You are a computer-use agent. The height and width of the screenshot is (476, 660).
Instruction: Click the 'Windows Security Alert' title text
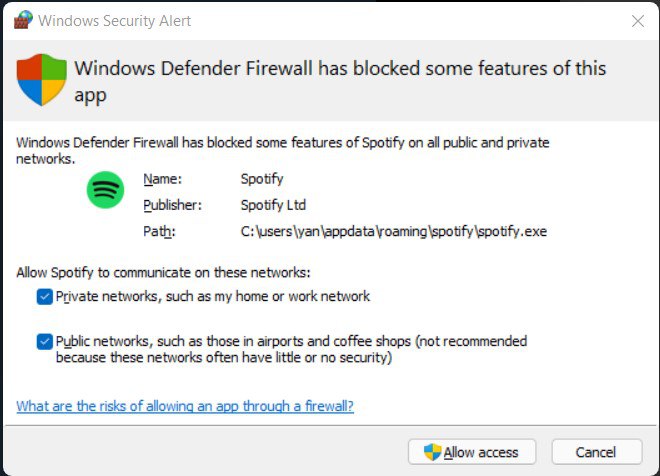(114, 21)
